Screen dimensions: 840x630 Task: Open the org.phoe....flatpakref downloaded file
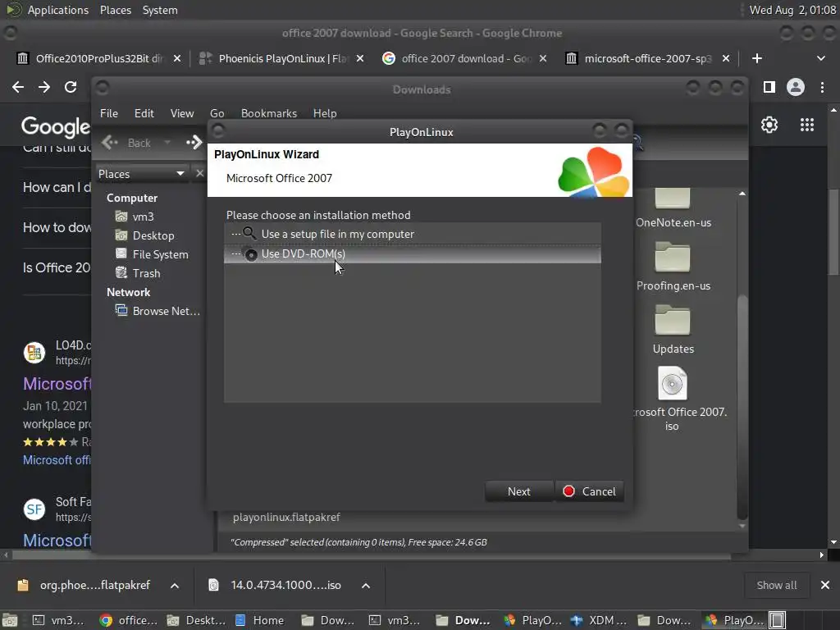84,586
